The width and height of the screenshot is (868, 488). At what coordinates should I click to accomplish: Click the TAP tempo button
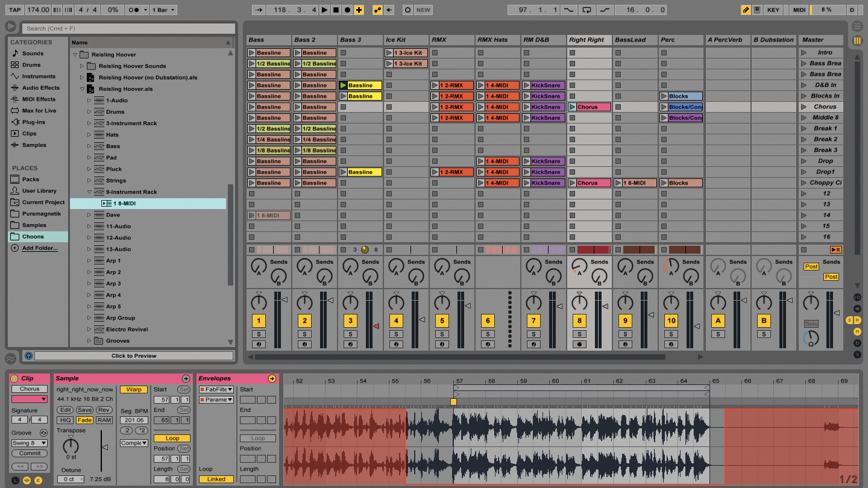[x=15, y=10]
